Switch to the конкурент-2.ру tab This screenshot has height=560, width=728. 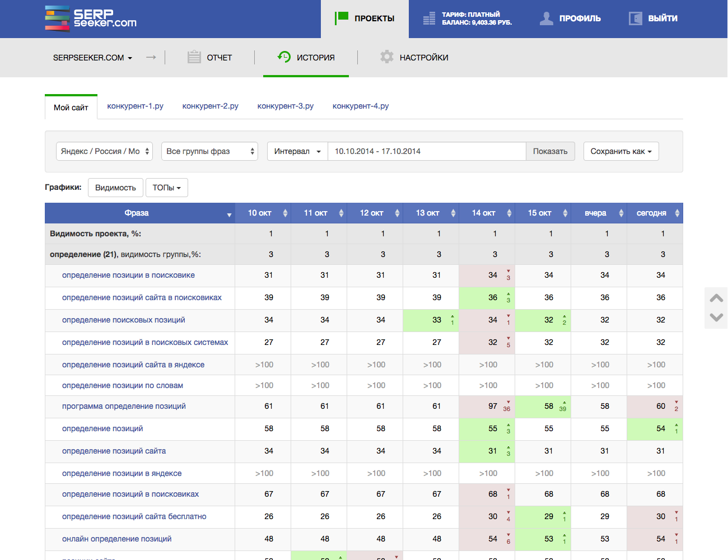(210, 106)
